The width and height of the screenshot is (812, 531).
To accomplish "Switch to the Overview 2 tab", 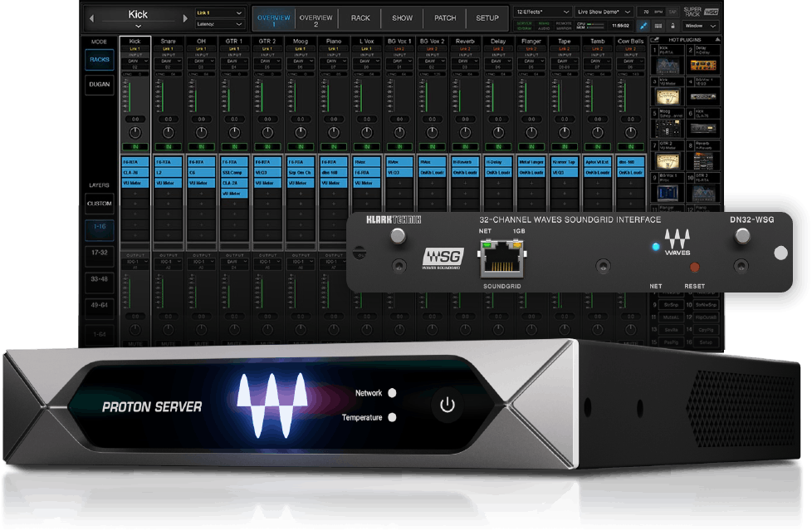I will [x=316, y=20].
